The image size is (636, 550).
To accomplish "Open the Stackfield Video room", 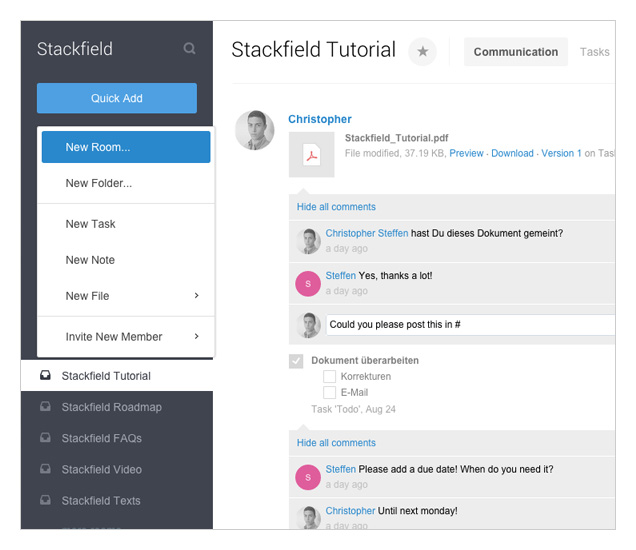I will coord(117,469).
